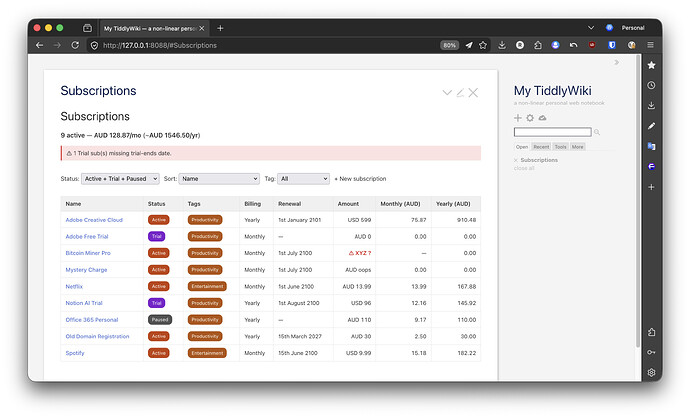Click the New subscription button
The image size is (690, 417).
point(360,179)
